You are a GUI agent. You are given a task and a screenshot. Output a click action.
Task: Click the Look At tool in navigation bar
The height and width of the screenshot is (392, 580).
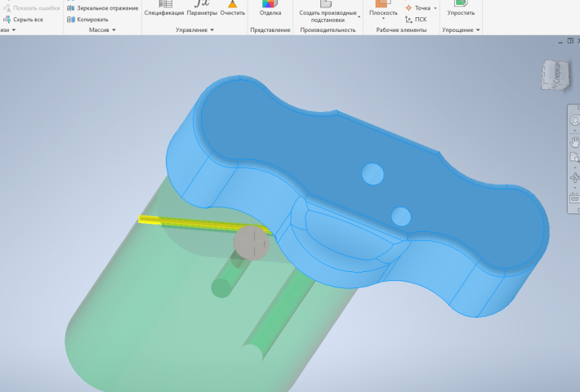point(574,198)
